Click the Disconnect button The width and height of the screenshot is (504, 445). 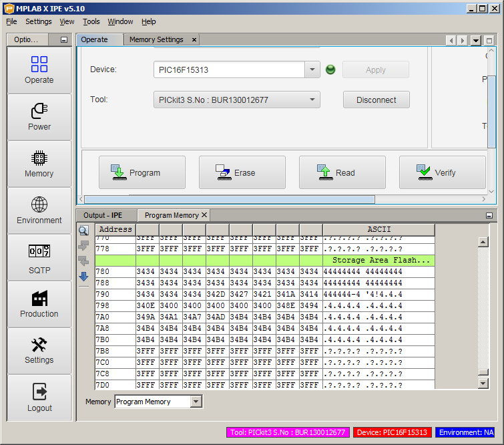coord(376,100)
